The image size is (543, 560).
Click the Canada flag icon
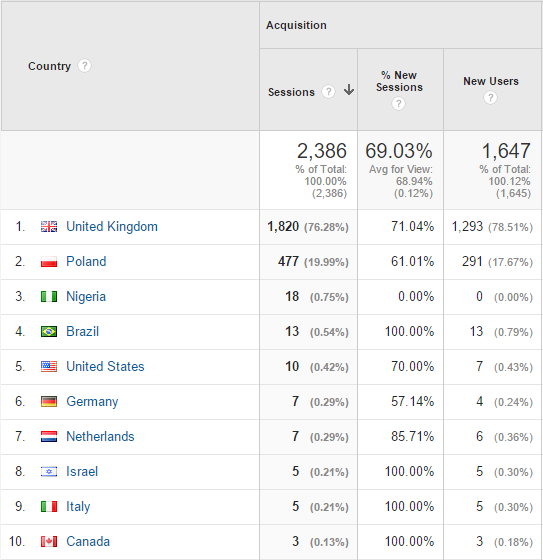(49, 541)
